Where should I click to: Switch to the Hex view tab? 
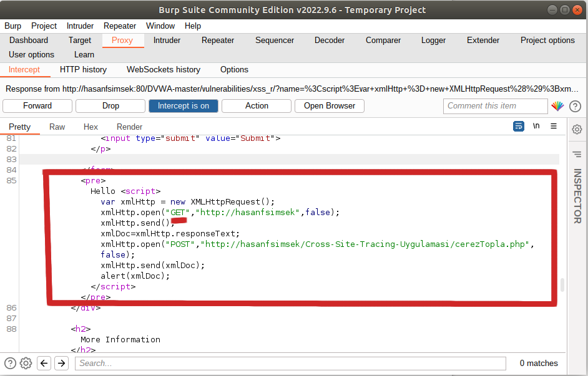[91, 127]
